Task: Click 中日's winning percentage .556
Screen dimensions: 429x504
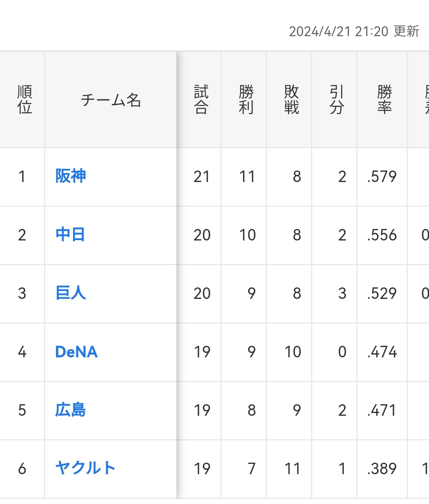Action: click(382, 235)
